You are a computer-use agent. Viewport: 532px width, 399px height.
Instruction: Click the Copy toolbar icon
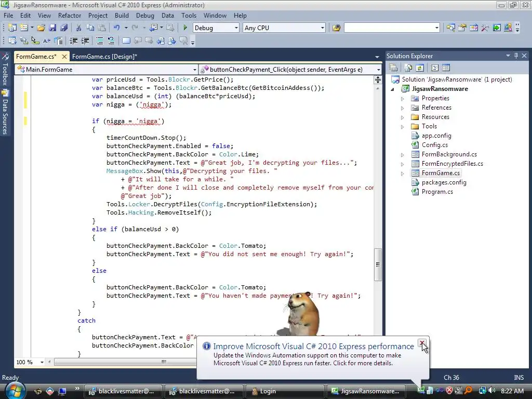(x=90, y=28)
